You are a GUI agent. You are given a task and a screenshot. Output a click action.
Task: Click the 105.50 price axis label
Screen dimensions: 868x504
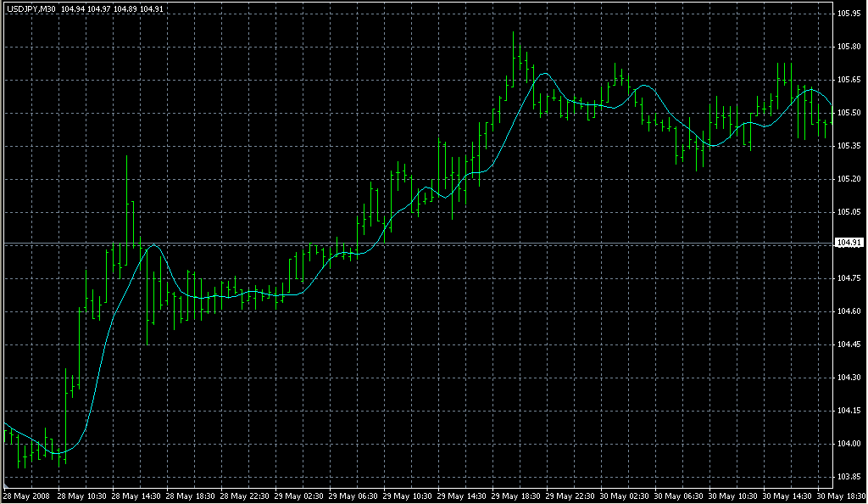pos(849,113)
